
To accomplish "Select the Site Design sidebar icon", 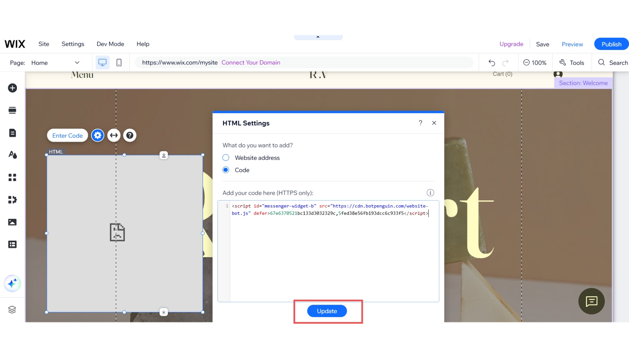I will pyautogui.click(x=12, y=155).
